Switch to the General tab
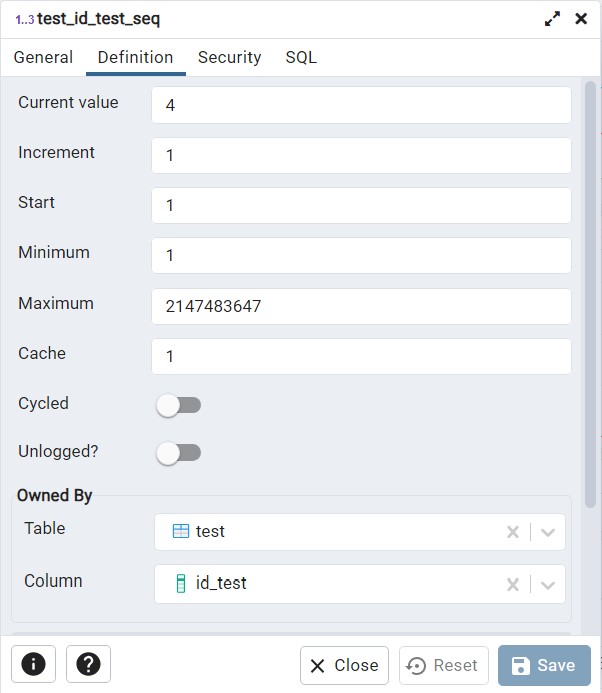 [43, 58]
